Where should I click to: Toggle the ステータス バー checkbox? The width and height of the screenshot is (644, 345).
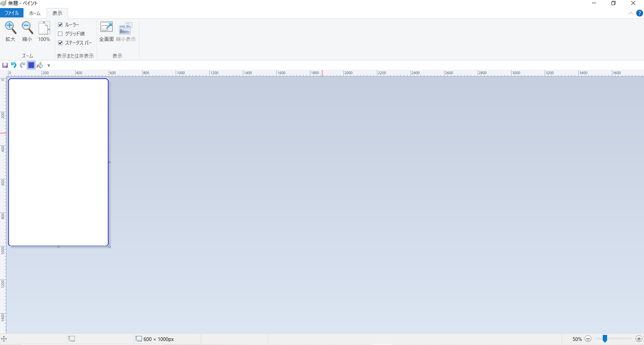pyautogui.click(x=60, y=42)
